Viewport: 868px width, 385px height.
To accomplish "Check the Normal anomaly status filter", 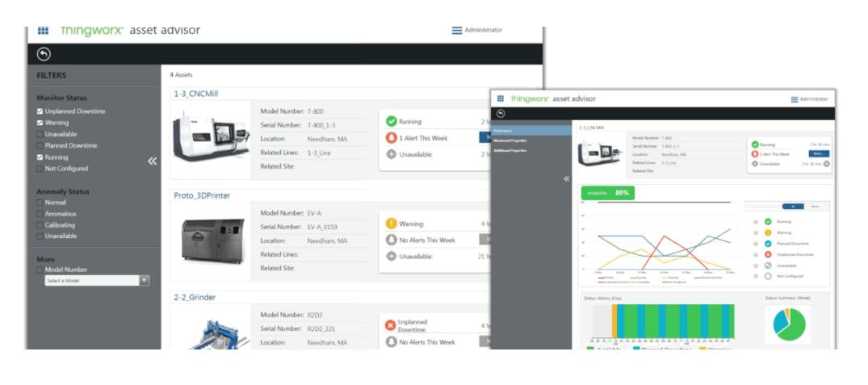I will tap(40, 203).
